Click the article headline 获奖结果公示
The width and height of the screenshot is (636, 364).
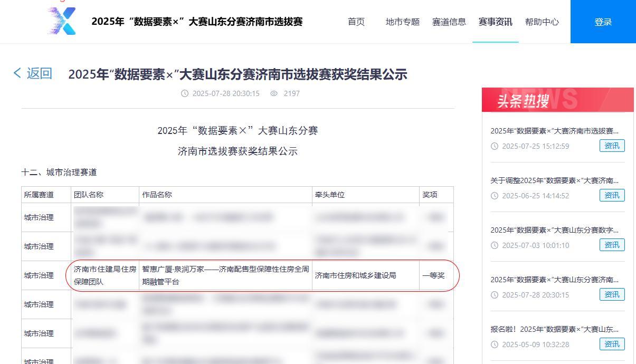click(238, 74)
